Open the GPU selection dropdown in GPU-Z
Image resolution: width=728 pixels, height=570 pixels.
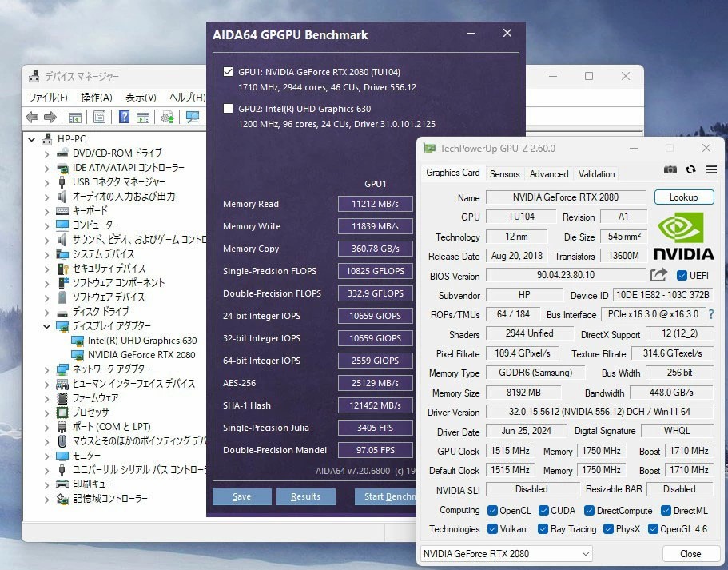click(506, 554)
